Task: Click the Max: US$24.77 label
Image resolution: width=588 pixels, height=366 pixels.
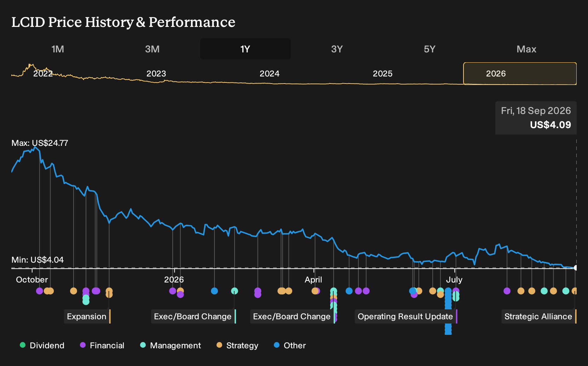Action: pos(40,143)
